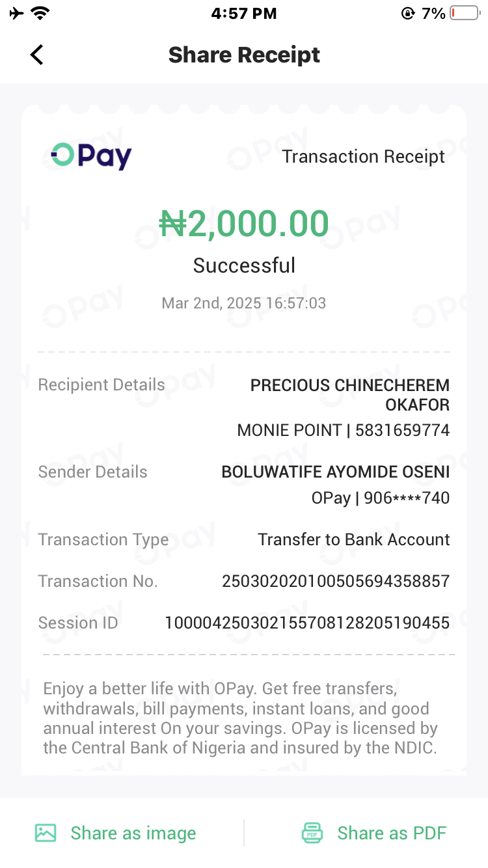Tap the OPay logo on receipt
Screen dimensions: 488x868
[x=92, y=156]
